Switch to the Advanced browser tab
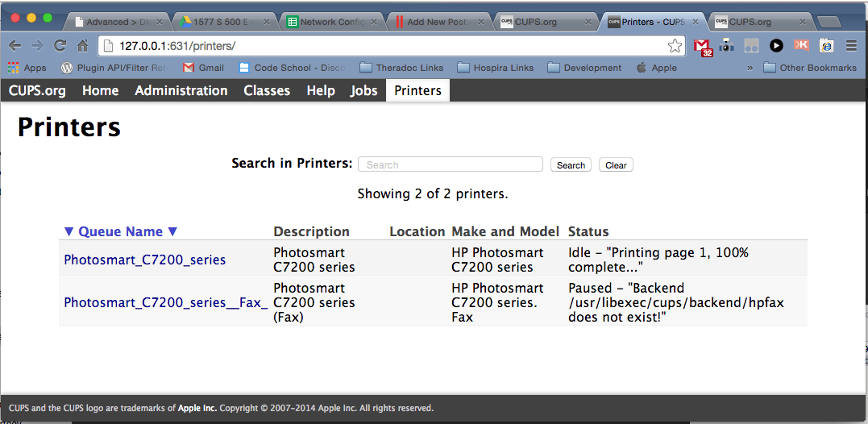This screenshot has height=424, width=868. (118, 22)
